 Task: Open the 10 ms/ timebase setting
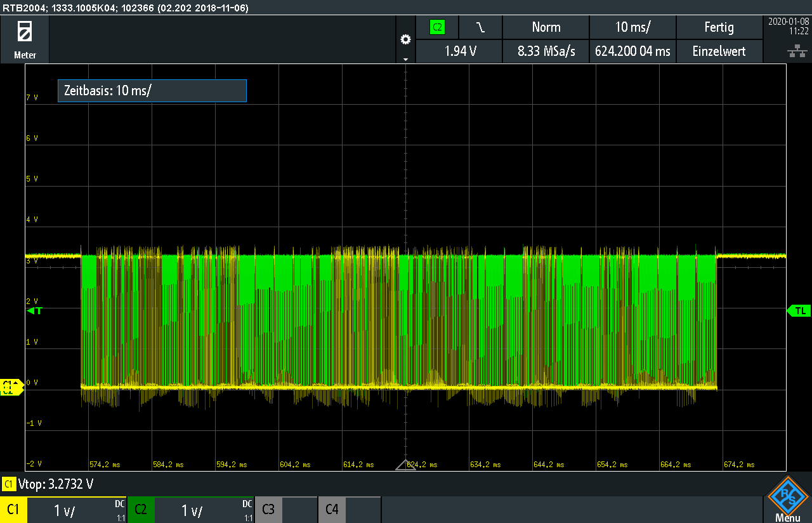click(x=632, y=27)
